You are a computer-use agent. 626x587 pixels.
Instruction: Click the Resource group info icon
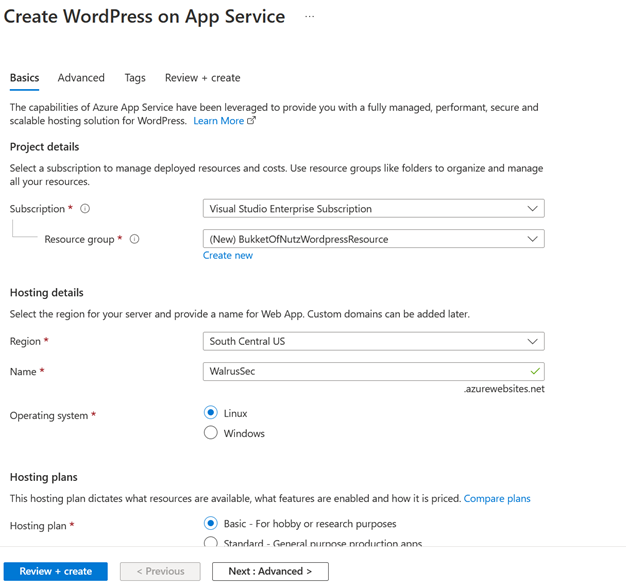tap(135, 239)
